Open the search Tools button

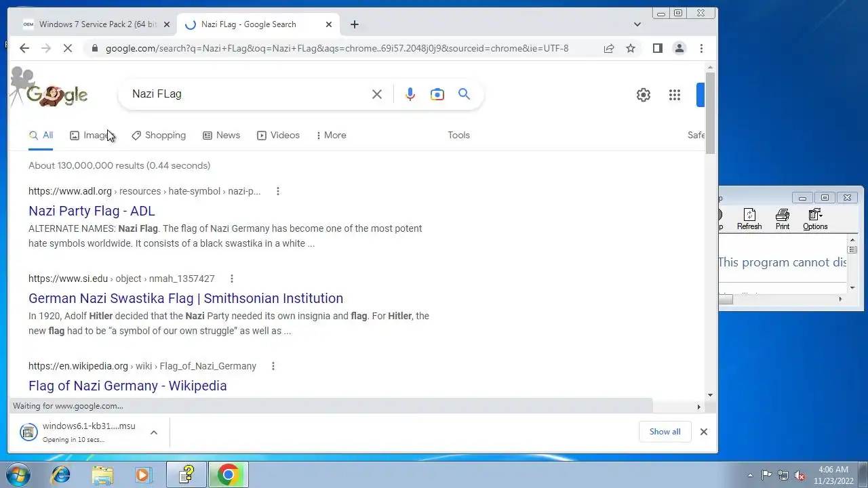tap(458, 135)
